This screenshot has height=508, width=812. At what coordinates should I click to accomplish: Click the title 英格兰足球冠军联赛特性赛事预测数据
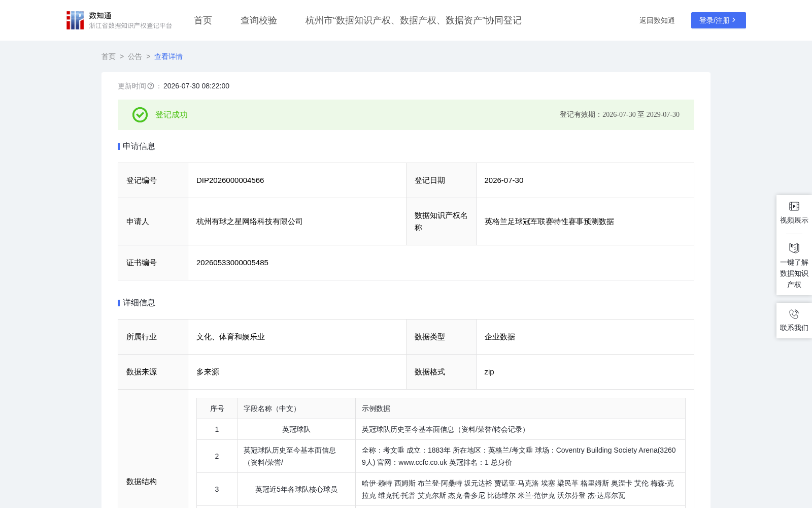[x=549, y=221]
